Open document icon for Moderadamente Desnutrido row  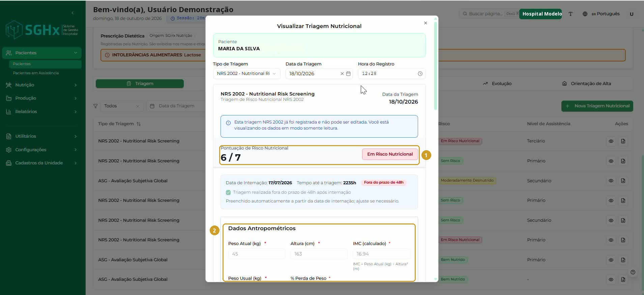[x=623, y=181]
